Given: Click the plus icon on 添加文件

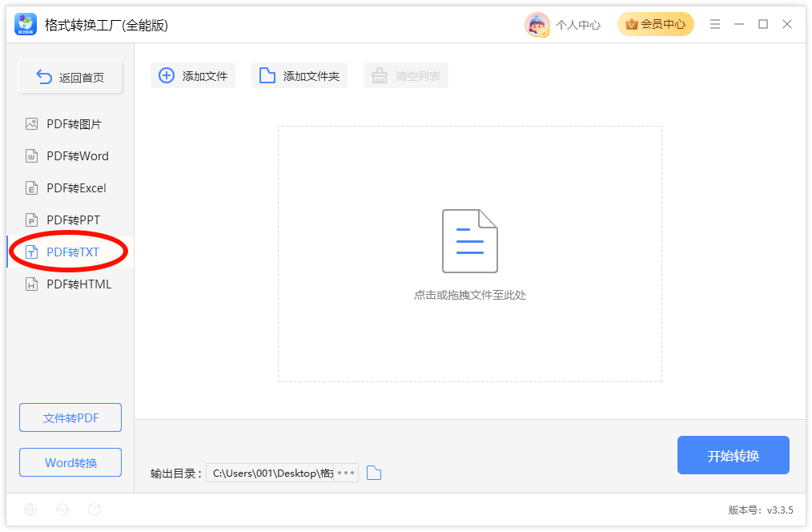Looking at the screenshot, I should [167, 75].
